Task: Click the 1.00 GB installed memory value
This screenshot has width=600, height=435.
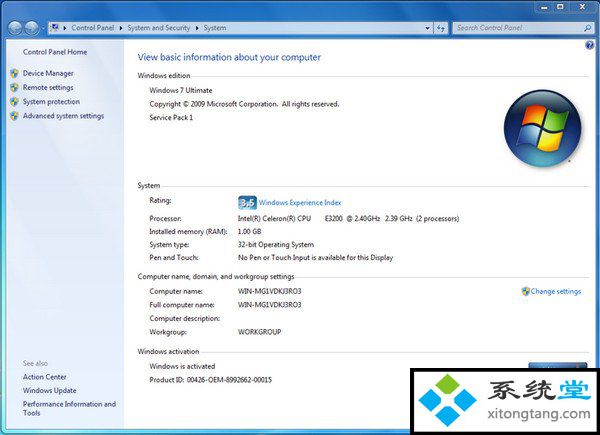Action: click(249, 231)
